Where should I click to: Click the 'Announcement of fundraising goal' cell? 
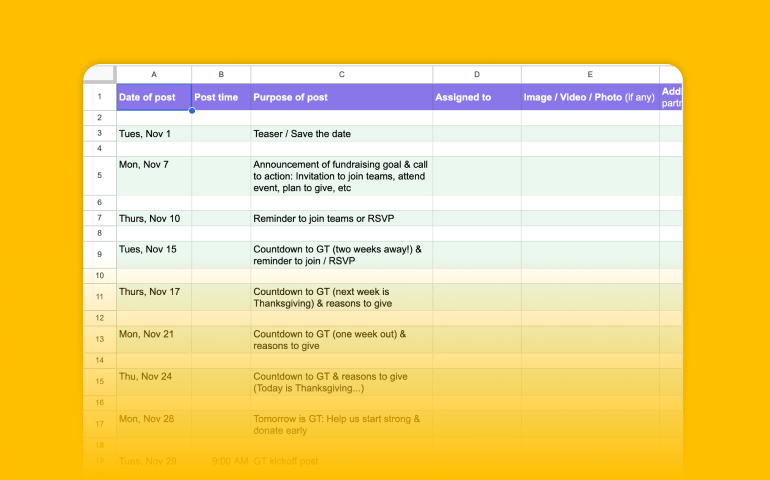pyautogui.click(x=341, y=176)
